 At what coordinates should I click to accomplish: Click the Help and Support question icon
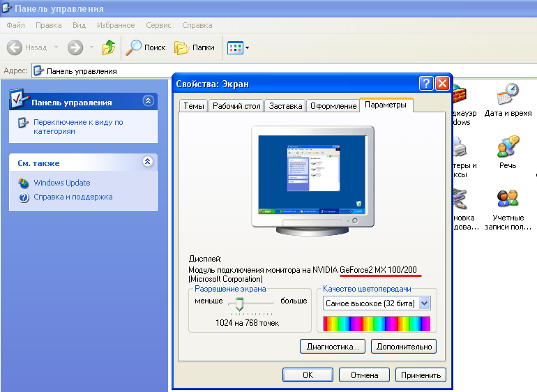pos(24,197)
